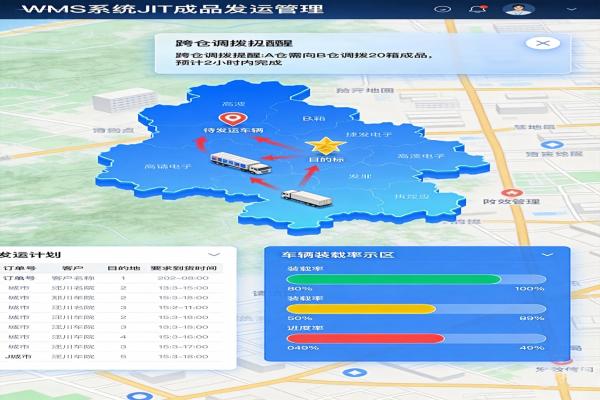Click the green 80% loading rate bar
The image size is (600, 400).
[394, 279]
